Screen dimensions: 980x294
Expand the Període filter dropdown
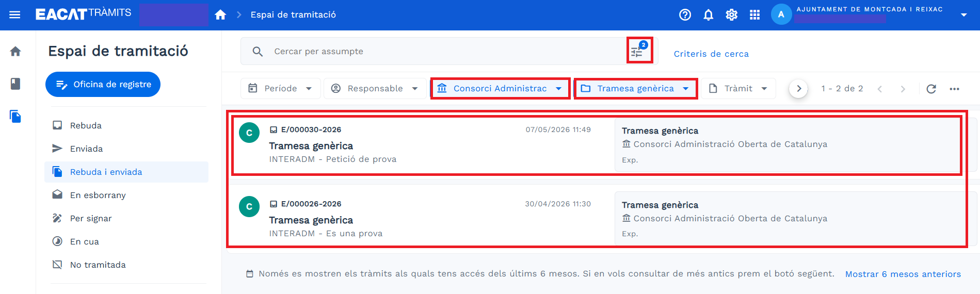(280, 89)
